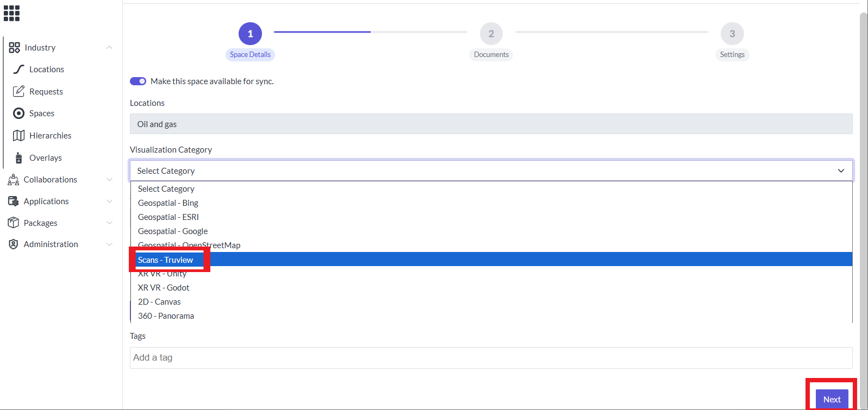The image size is (868, 410).
Task: Click the Spaces target icon
Action: (19, 113)
